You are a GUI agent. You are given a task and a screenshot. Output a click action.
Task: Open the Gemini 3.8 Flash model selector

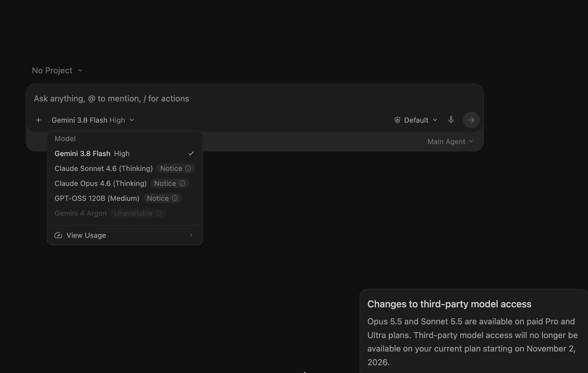tap(93, 120)
